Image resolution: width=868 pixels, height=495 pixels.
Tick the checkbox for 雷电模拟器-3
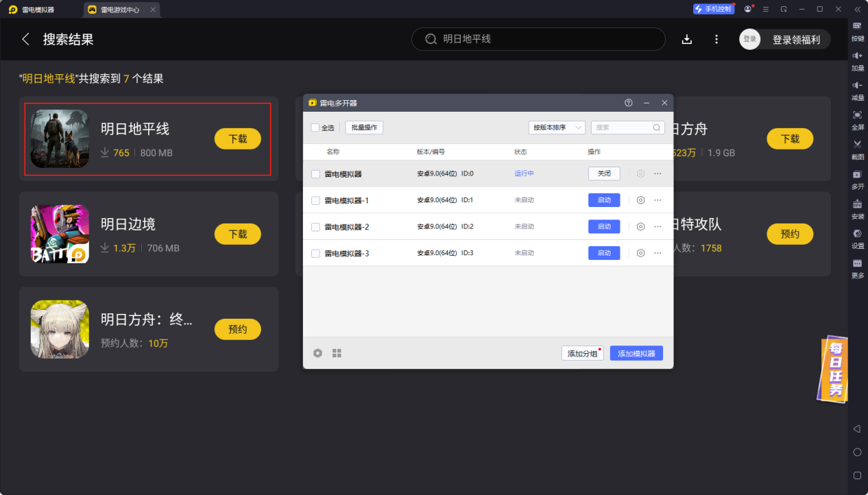(x=315, y=254)
